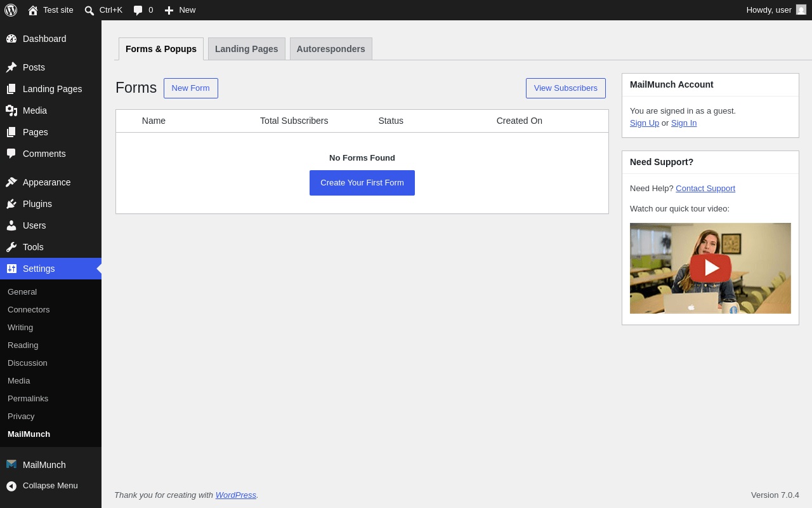Click Create Your First Form button
Screen dimensions: 812x508
(362, 183)
